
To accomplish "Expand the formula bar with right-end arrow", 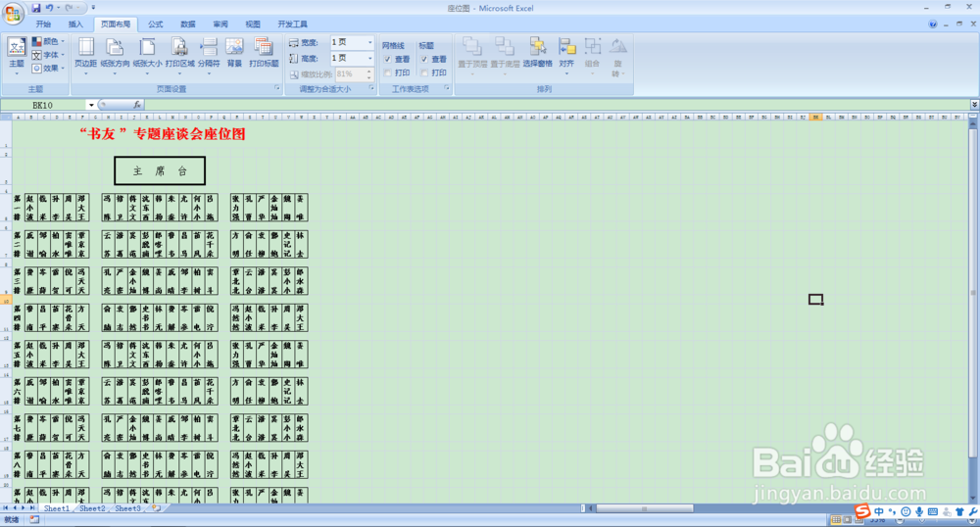I will click(x=974, y=105).
